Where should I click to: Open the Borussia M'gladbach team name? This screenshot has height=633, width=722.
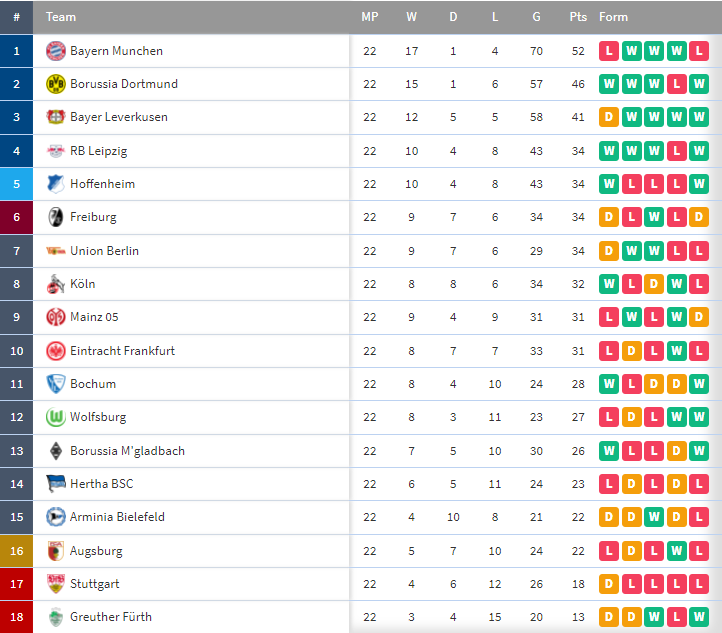click(x=127, y=451)
